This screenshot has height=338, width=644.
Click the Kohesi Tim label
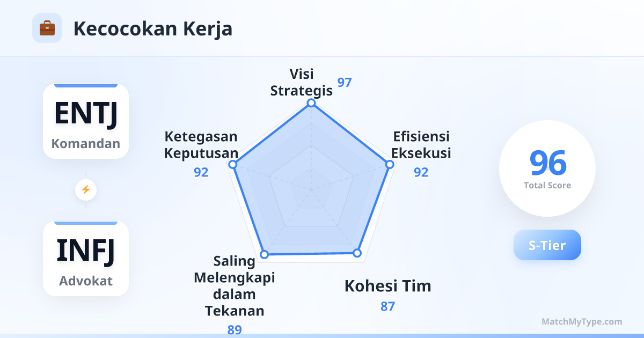pyautogui.click(x=387, y=286)
